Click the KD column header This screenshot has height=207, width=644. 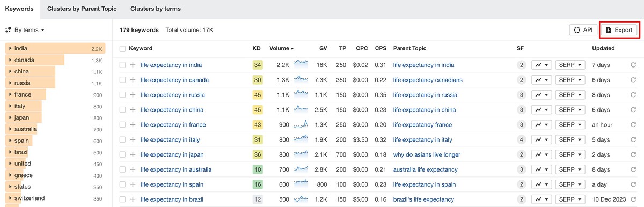click(x=257, y=48)
